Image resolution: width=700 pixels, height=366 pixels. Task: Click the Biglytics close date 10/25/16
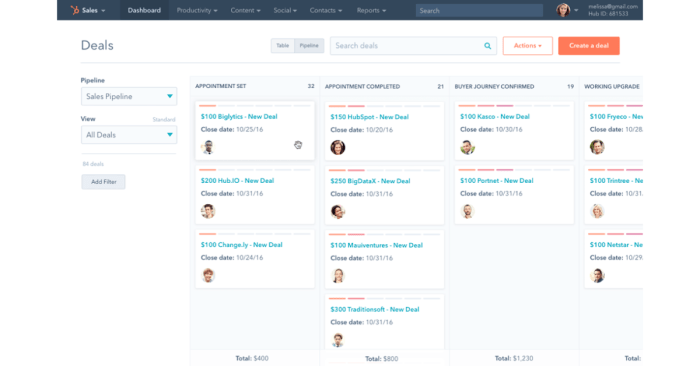pos(232,129)
